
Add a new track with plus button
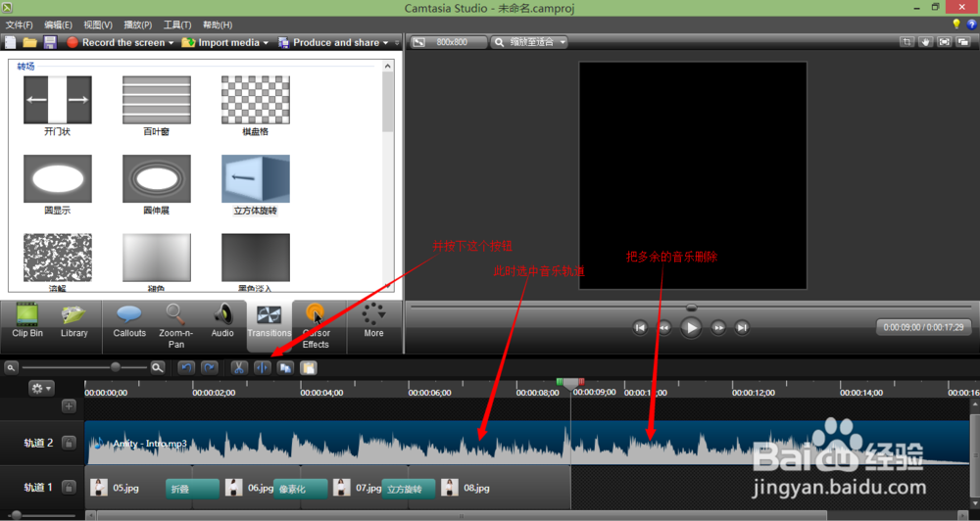69,406
